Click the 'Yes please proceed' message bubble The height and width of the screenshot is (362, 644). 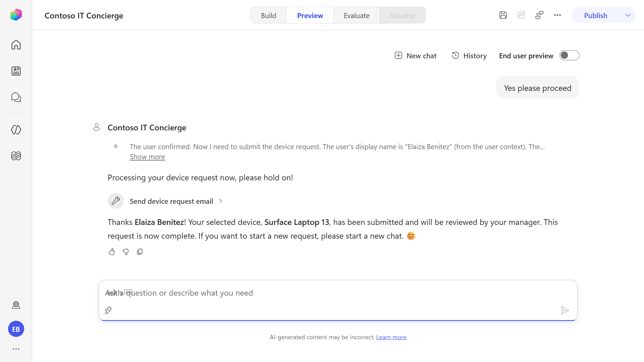(x=537, y=88)
